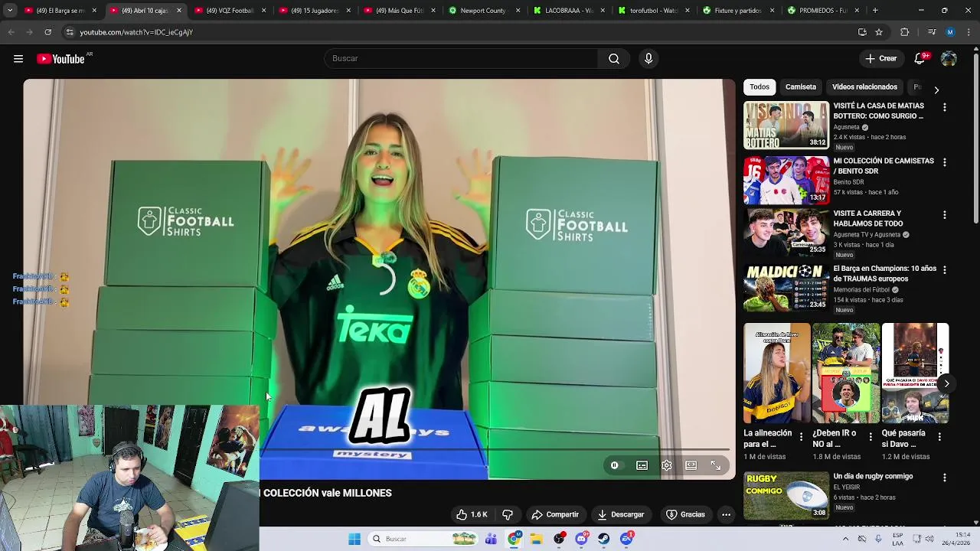Open a new Chrome tab
This screenshot has height=551, width=980.
(875, 11)
